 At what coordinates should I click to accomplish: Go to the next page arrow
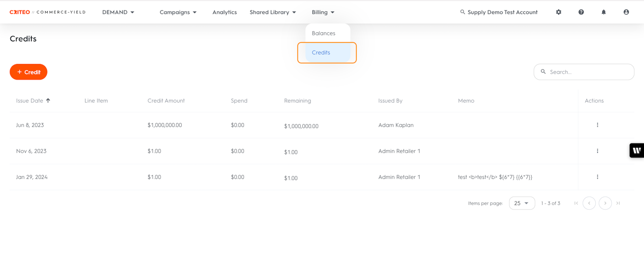tap(605, 203)
